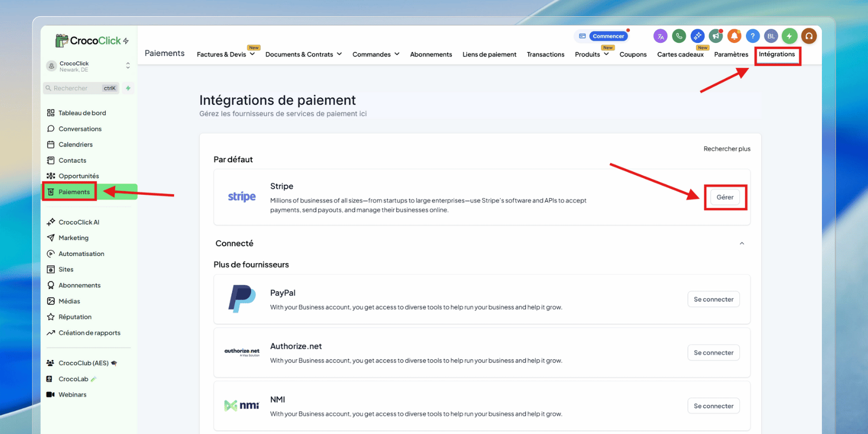The image size is (868, 434).
Task: Click the green phone dialer icon
Action: 679,36
